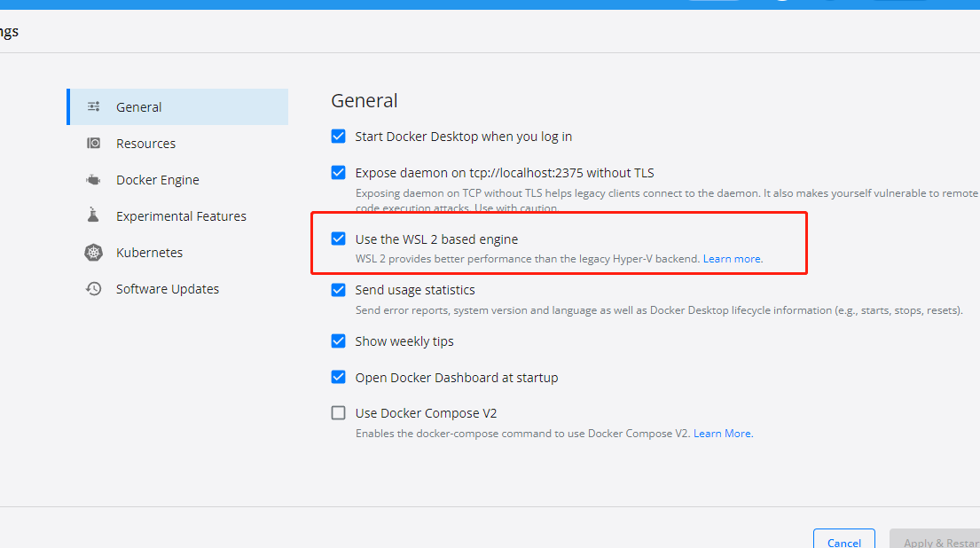Click the 'Enables the docker-compose command' description
Image resolution: width=980 pixels, height=548 pixels.
(x=522, y=433)
